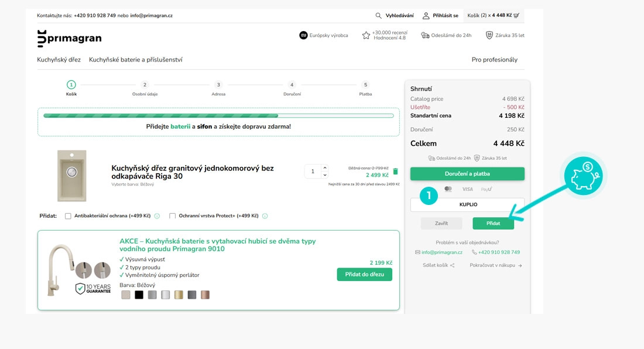Click the shopping cart icon

tap(516, 16)
